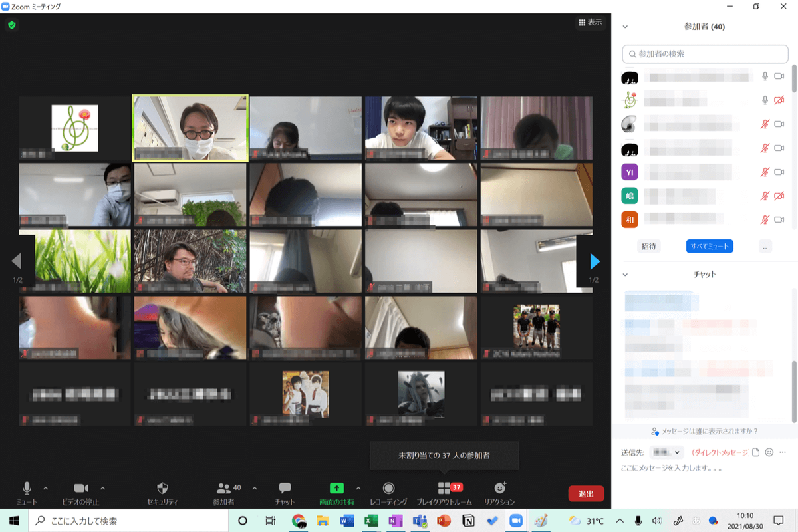
Task: Toggle muted mic in 嶋 avatar row
Action: 765,196
